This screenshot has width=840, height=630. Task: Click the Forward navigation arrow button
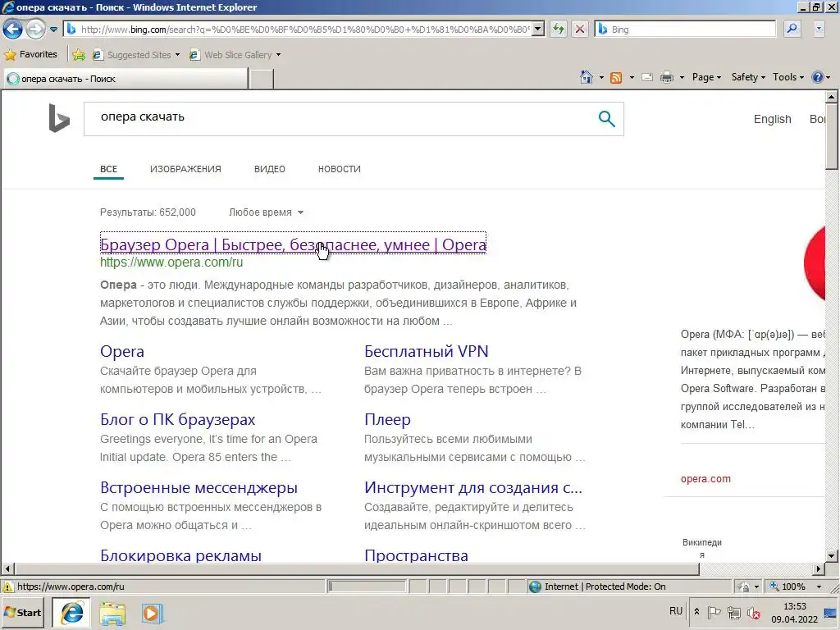pyautogui.click(x=35, y=29)
